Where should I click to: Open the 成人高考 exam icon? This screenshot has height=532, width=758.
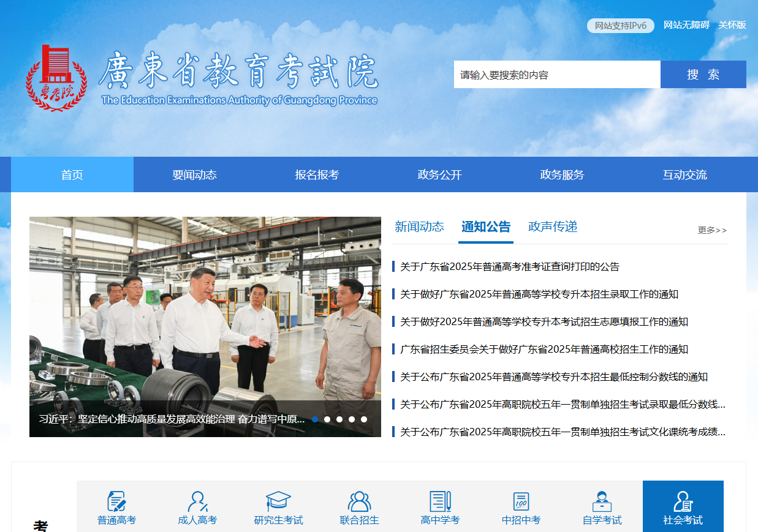click(198, 508)
